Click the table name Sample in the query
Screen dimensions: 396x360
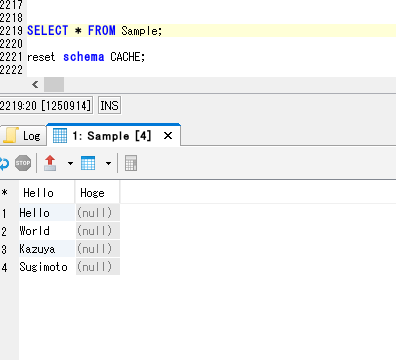(x=139, y=31)
